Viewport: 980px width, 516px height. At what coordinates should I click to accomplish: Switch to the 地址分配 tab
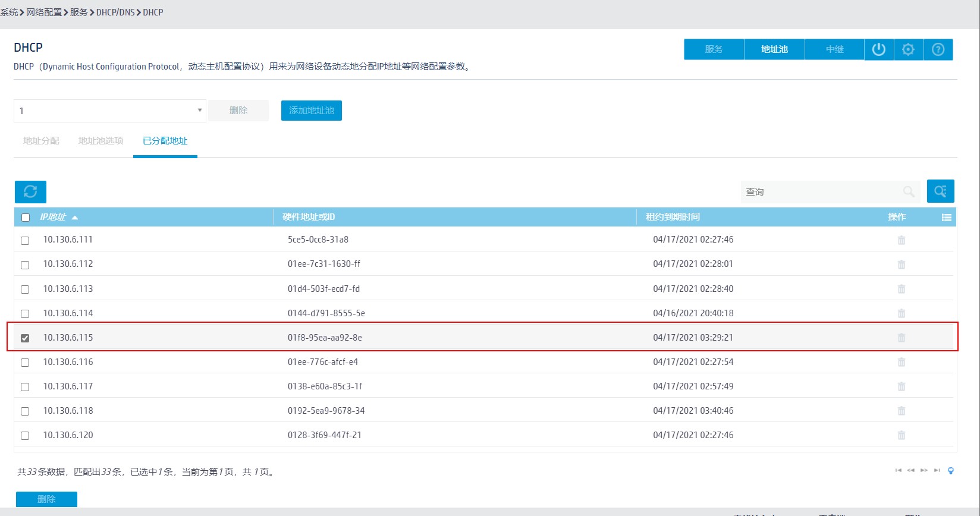(41, 141)
